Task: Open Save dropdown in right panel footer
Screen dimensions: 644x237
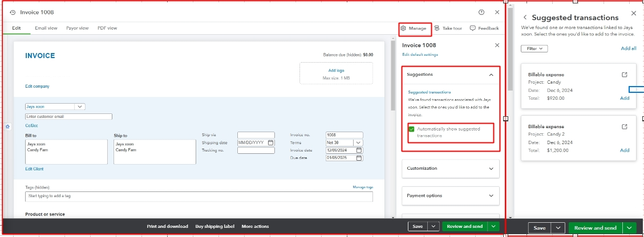Action: pyautogui.click(x=558, y=228)
